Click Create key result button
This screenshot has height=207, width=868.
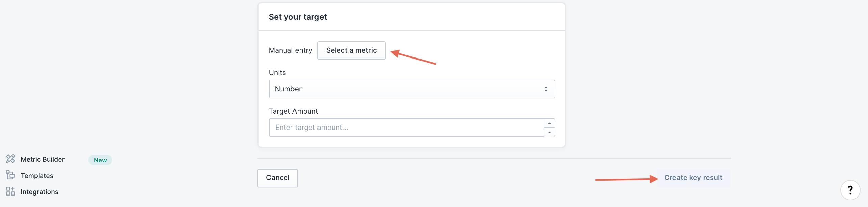coord(693,178)
